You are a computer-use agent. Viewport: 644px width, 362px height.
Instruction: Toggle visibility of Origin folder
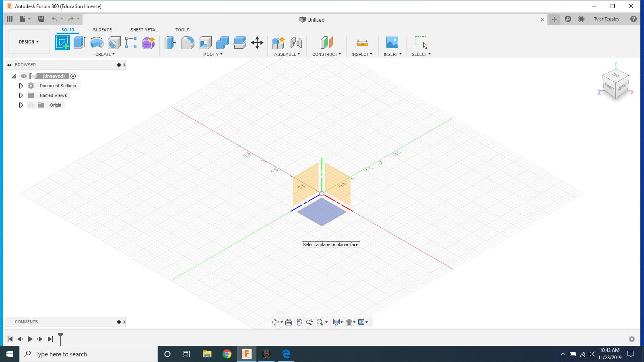click(31, 105)
